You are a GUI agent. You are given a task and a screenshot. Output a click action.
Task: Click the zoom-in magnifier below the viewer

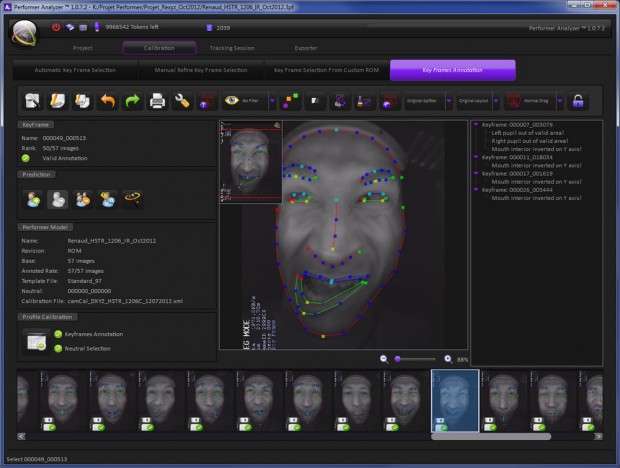coord(447,358)
